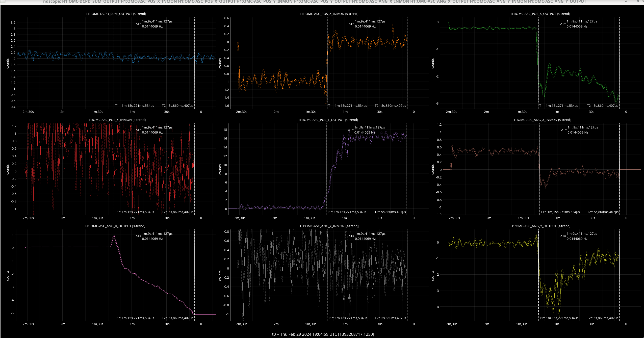Viewport: 644px width, 338px height.
Task: Click the ndscope window title bar text
Action: tap(314, 2)
